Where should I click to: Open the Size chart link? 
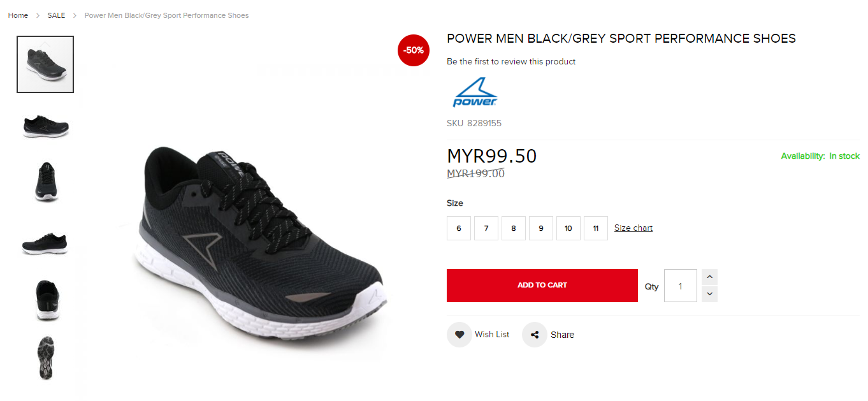[x=633, y=228]
